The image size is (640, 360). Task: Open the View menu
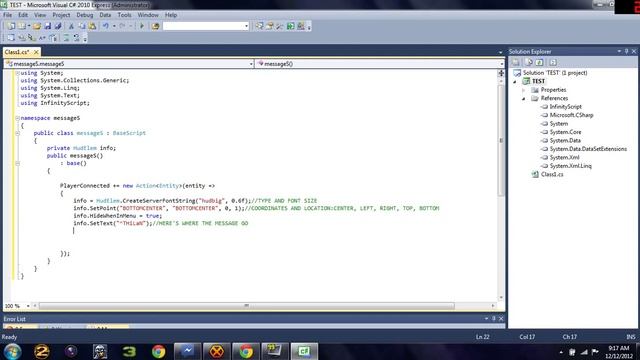(40, 15)
